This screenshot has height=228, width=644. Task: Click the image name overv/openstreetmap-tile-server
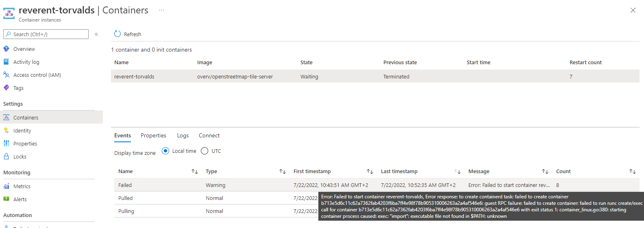(235, 76)
